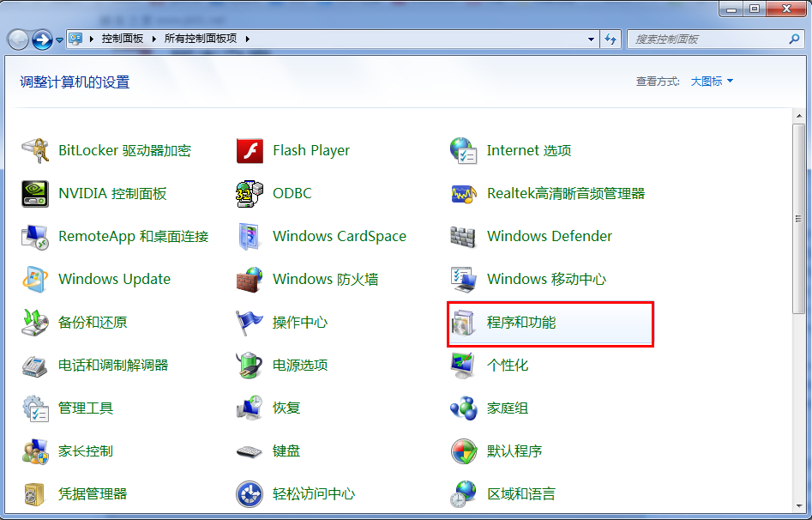This screenshot has height=520, width=812.
Task: Open Windows Defender
Action: [x=550, y=236]
